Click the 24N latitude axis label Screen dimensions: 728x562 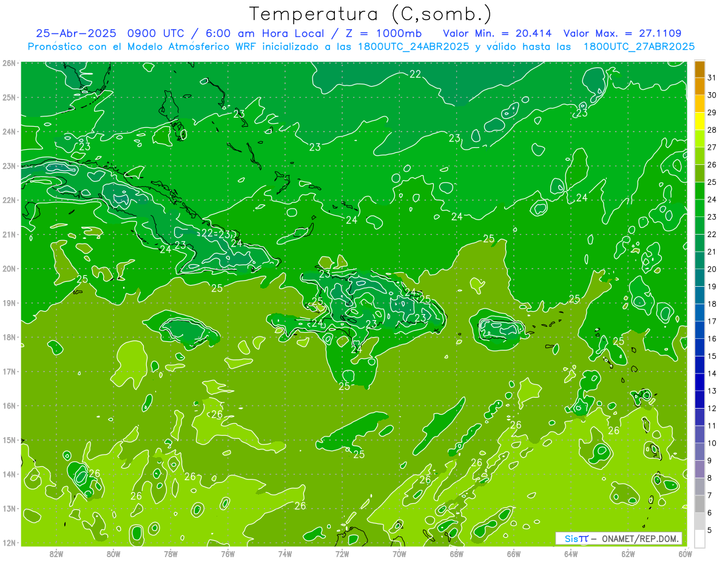[x=9, y=132]
